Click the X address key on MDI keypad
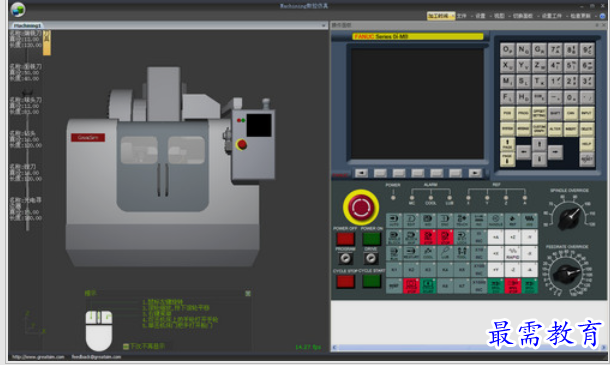This screenshot has width=610, height=365. pos(507,66)
